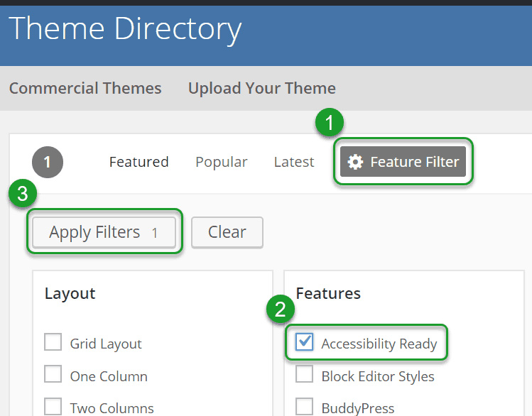
Task: Open the Commercial Themes link
Action: tap(85, 89)
